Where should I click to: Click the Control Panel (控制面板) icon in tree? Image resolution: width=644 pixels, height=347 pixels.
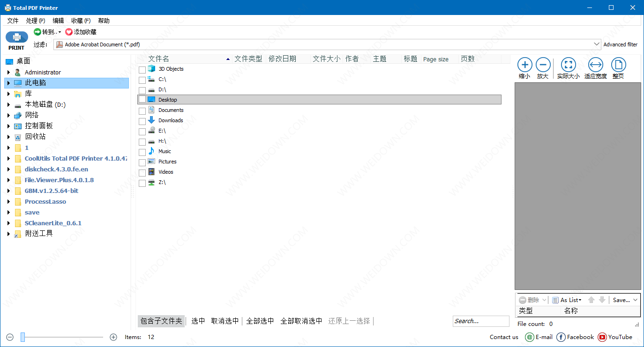(x=18, y=126)
